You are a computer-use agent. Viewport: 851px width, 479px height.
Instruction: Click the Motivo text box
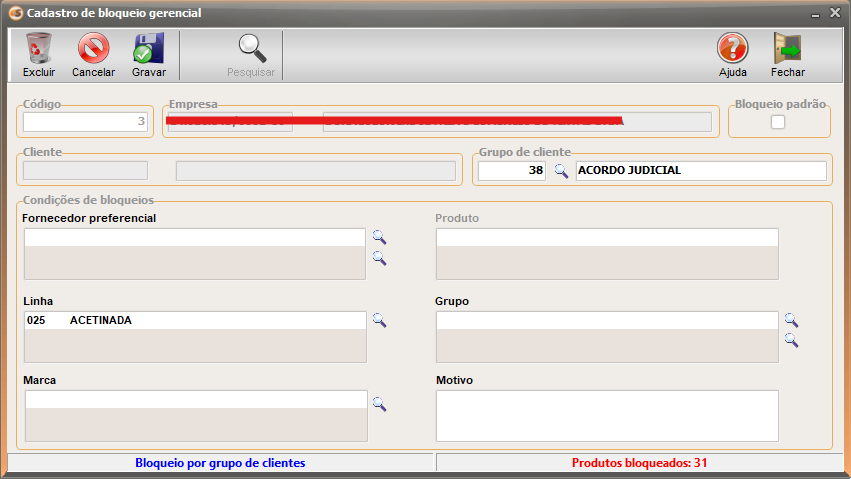coord(607,415)
